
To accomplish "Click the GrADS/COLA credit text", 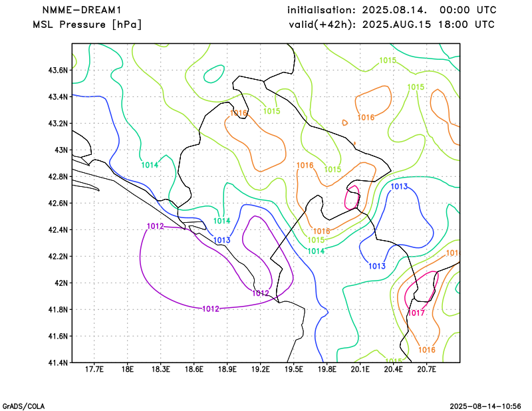I will [23, 406].
